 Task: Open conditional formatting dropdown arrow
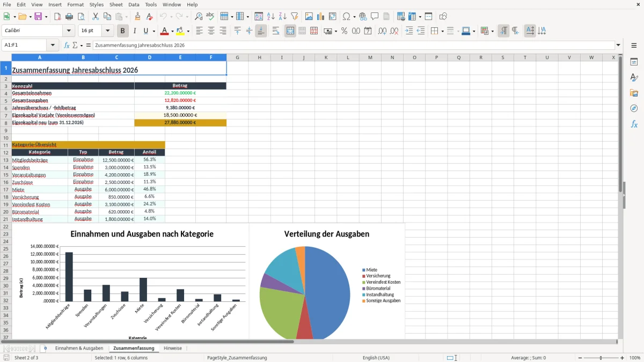(x=492, y=31)
